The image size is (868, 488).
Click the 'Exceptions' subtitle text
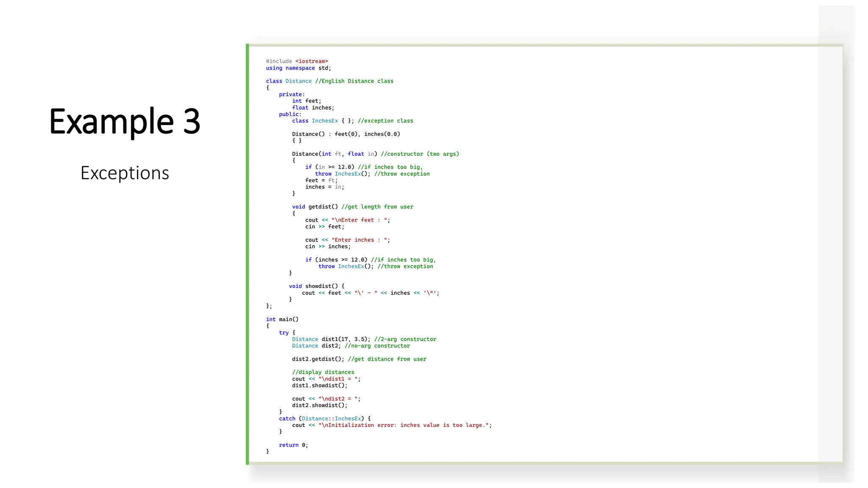[x=125, y=173]
